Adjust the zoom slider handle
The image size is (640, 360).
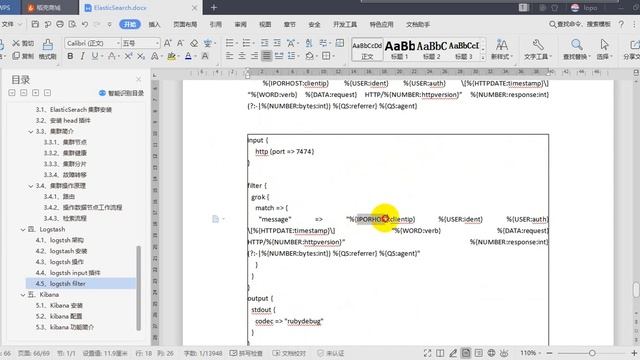592,353
